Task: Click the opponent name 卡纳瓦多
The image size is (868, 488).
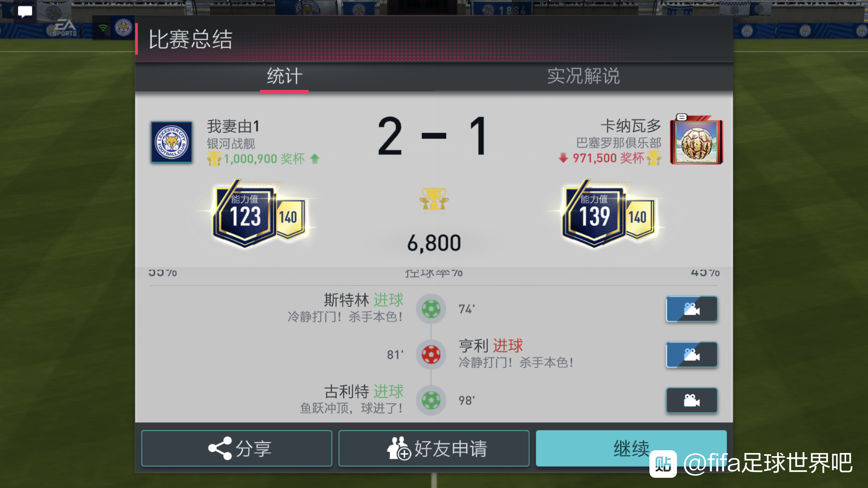Action: [x=631, y=126]
